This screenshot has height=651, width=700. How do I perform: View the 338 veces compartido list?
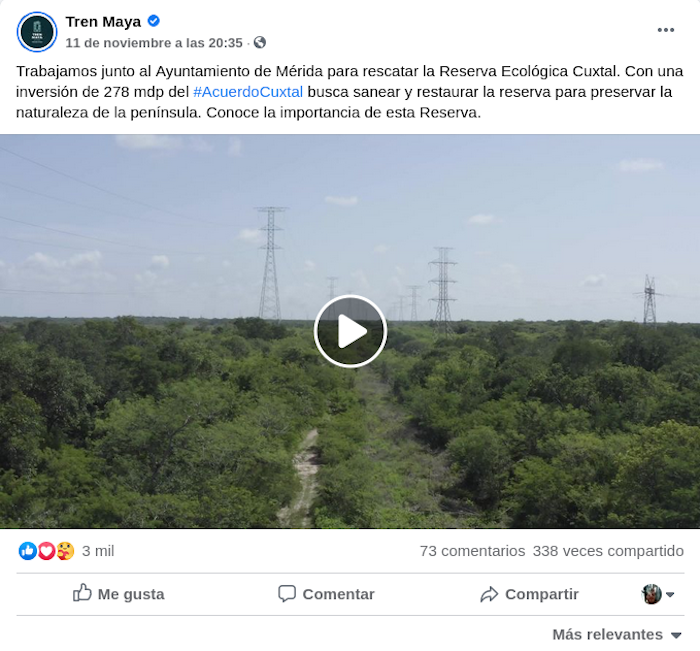[x=608, y=551]
